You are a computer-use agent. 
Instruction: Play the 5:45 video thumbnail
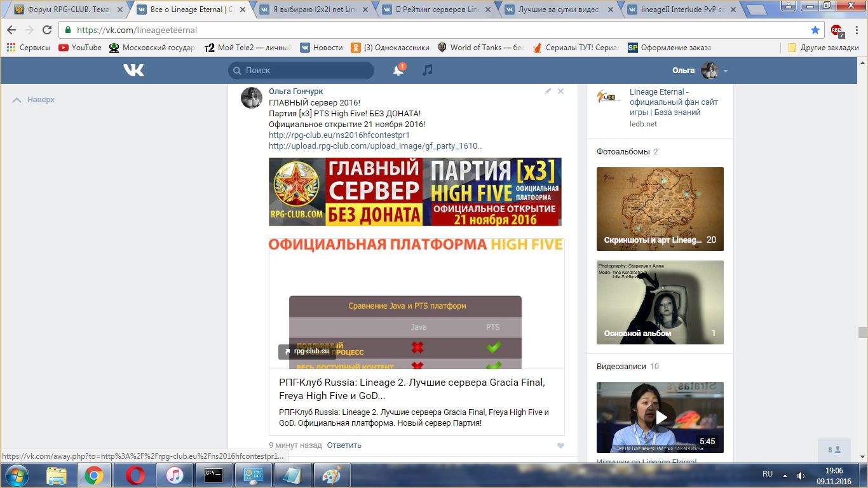coord(660,417)
